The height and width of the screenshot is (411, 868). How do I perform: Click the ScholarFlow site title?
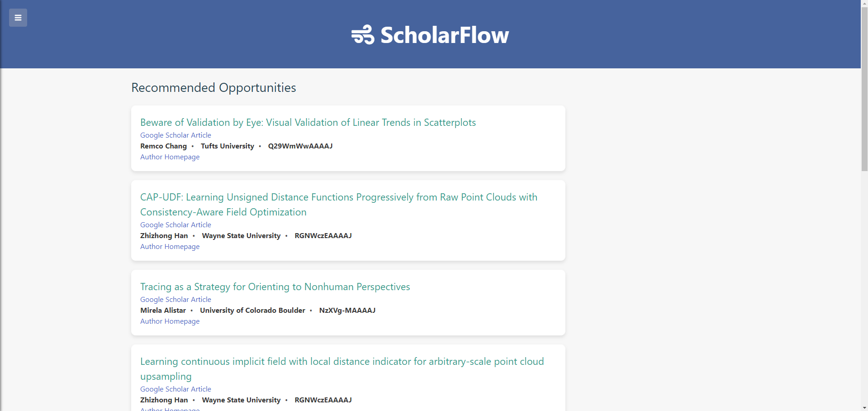445,35
